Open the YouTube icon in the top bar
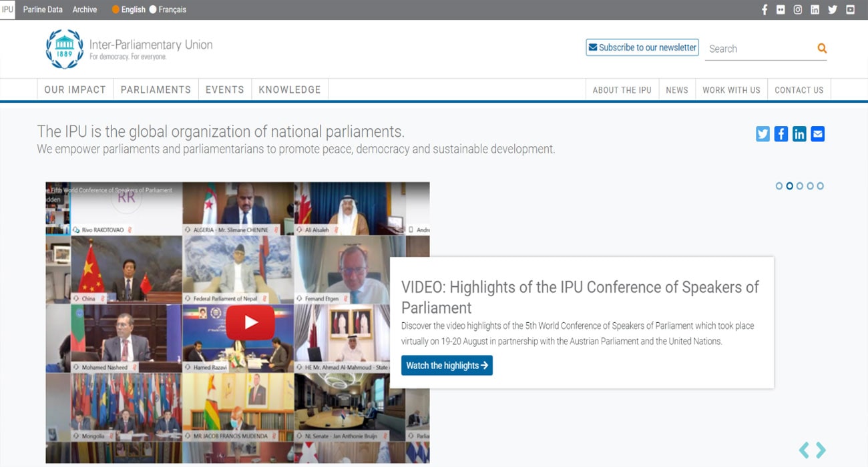Screen dimensions: 868x467 click(850, 9)
